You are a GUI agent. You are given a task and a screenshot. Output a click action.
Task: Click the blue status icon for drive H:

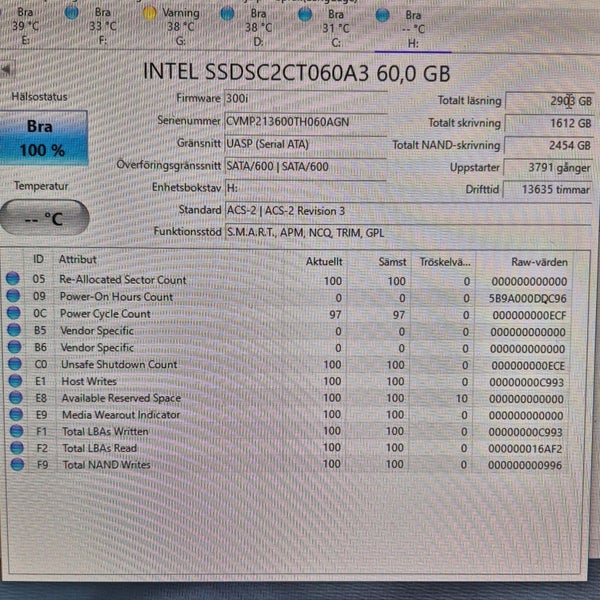382,16
